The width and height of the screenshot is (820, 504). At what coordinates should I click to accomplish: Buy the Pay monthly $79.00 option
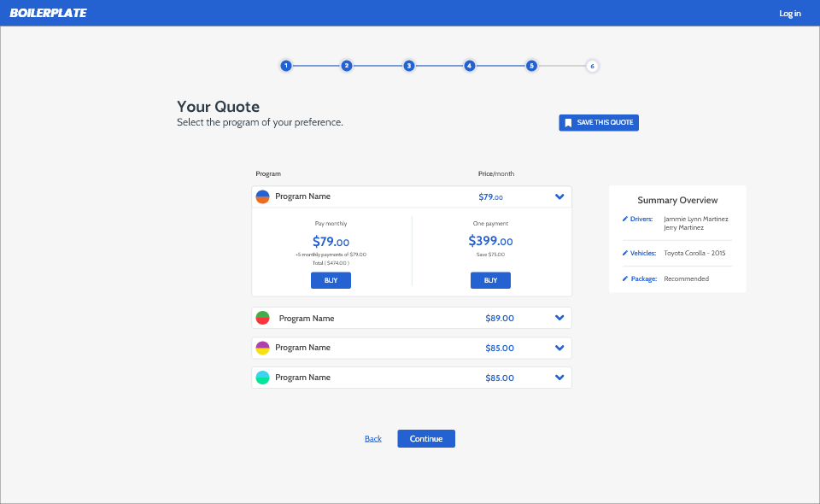(x=331, y=280)
